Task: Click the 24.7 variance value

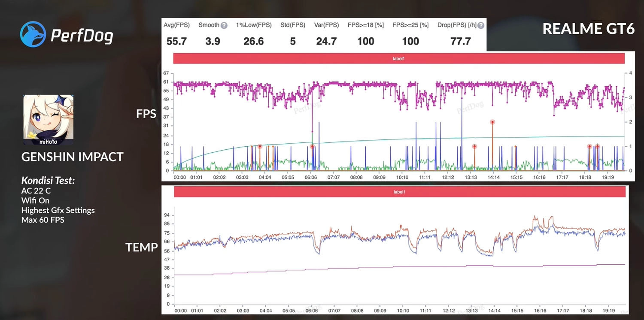Action: (x=326, y=41)
